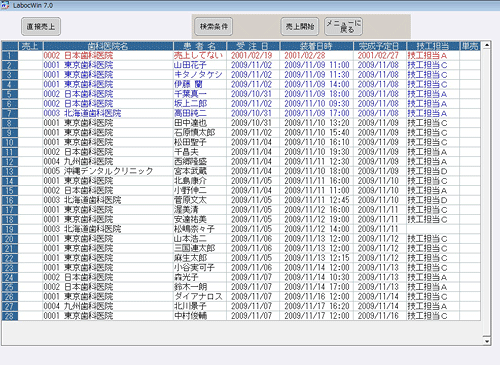500x365 pixels.
Task: Open the 検索条件 search conditions button
Action: pos(214,27)
